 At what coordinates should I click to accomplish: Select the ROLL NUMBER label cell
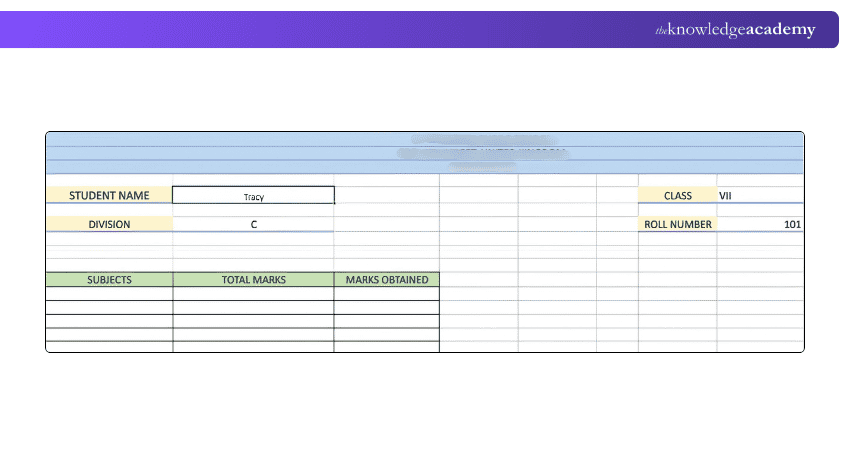coord(678,224)
